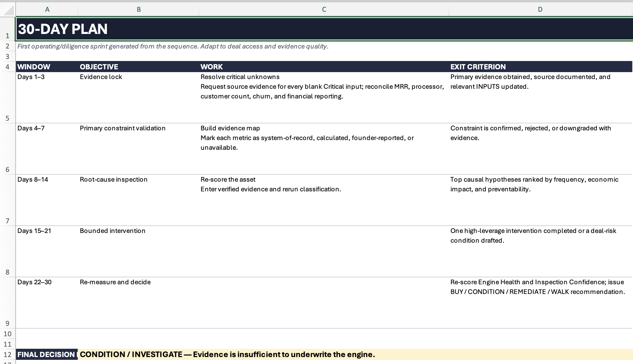Screen dimensions: 633x364
Task: Select the 'Days 1–3' cell
Action: [x=47, y=97]
